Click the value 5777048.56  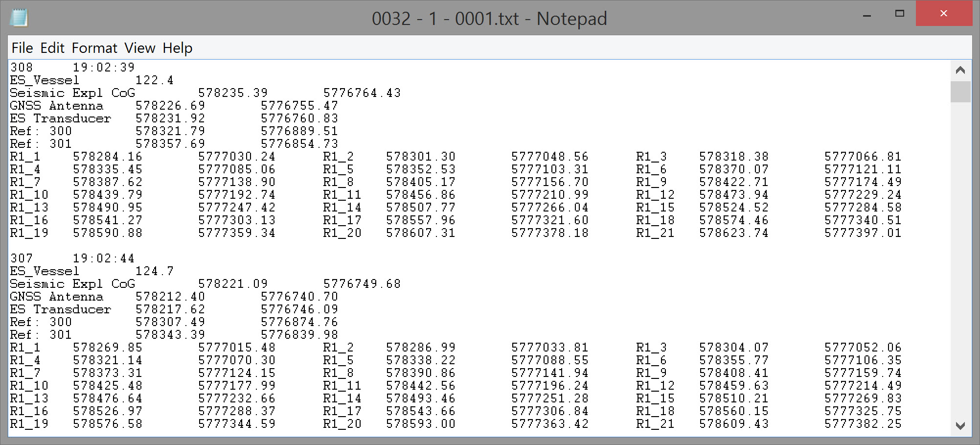550,156
